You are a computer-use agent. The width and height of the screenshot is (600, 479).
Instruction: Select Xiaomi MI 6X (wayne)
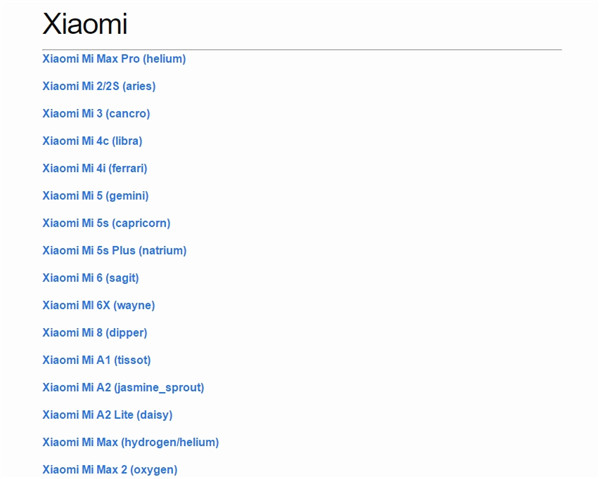pyautogui.click(x=99, y=305)
